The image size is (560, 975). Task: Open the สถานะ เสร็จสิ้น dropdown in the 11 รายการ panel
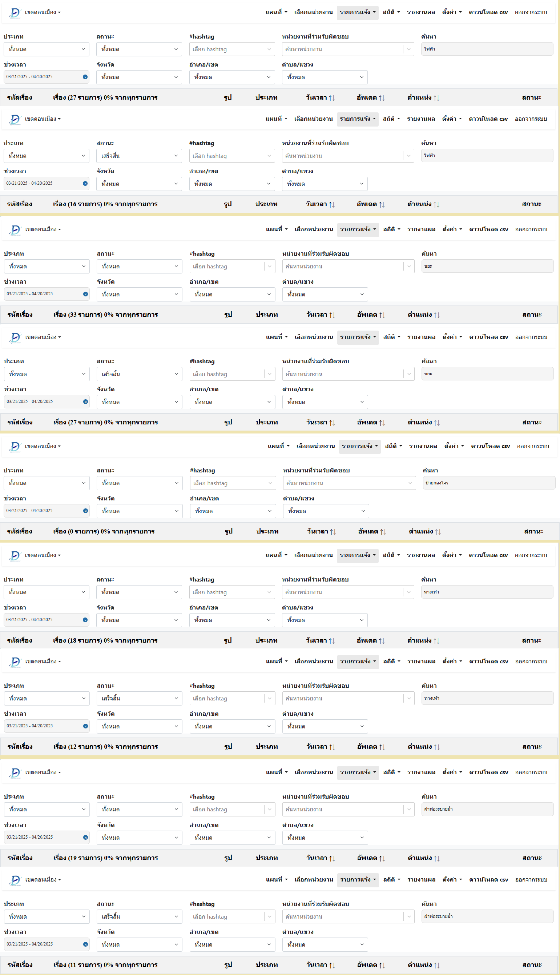coord(139,916)
